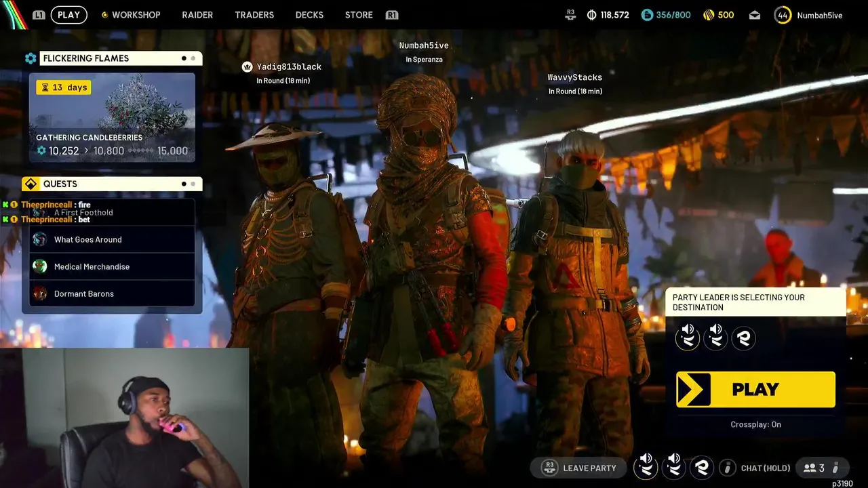The image size is (868, 488).
Task: Click speakerless member icon in party panel
Action: click(744, 337)
